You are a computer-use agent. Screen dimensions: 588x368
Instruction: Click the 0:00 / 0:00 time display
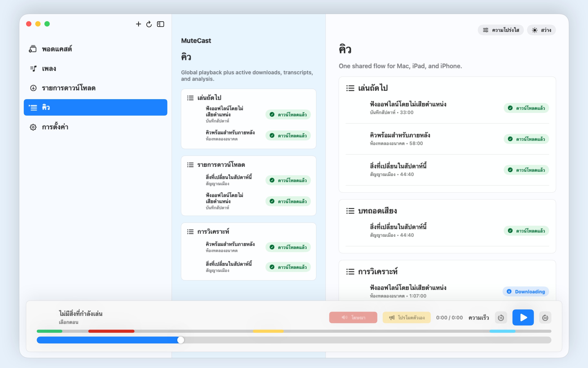pyautogui.click(x=449, y=318)
